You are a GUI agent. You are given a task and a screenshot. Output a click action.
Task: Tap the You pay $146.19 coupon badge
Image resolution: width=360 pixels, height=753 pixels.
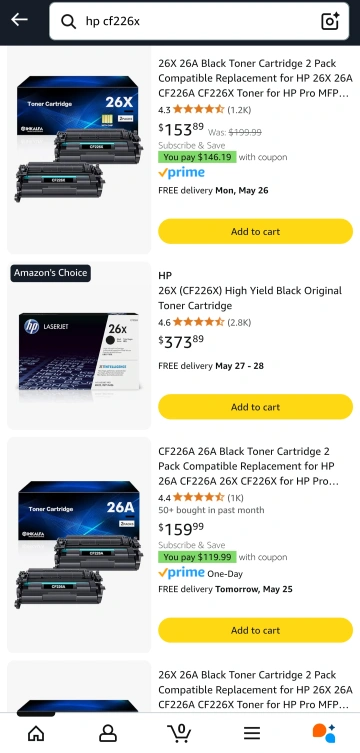click(x=197, y=157)
